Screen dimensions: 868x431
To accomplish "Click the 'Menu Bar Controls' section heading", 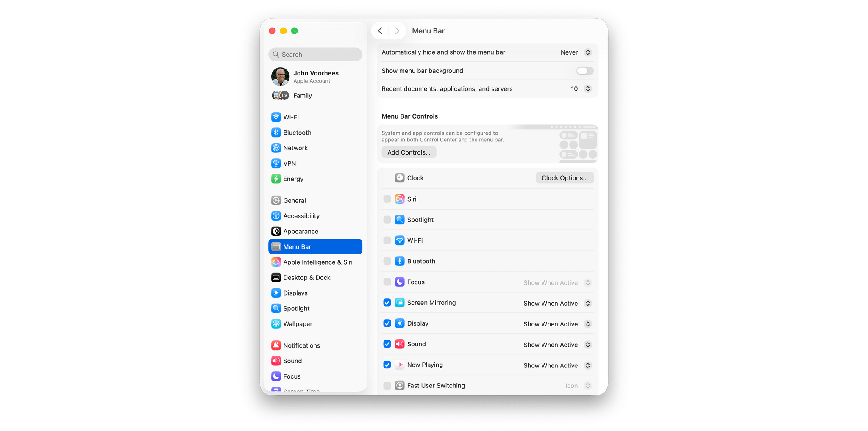I will coord(410,116).
